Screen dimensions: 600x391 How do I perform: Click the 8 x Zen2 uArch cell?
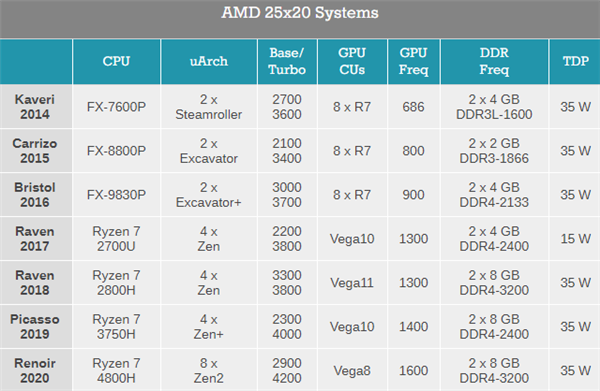point(209,371)
